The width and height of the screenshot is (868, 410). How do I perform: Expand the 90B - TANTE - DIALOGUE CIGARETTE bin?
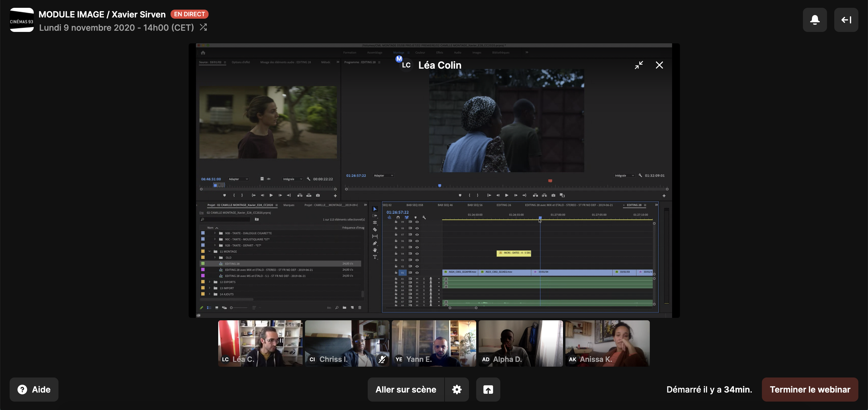[x=215, y=233]
